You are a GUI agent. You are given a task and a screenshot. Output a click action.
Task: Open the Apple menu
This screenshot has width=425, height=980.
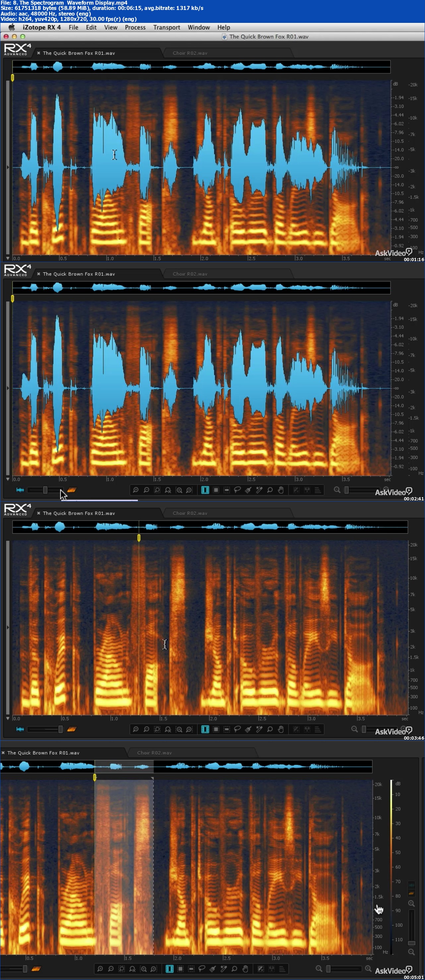[x=12, y=28]
